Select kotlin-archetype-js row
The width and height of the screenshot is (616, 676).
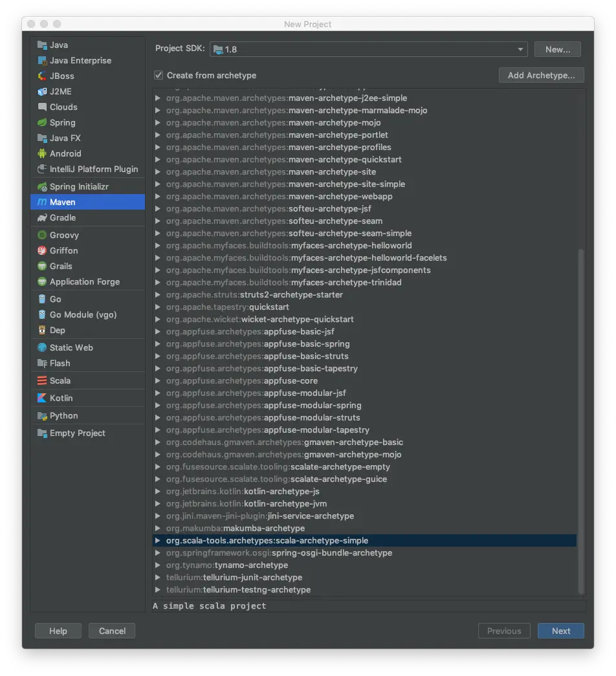[365, 491]
